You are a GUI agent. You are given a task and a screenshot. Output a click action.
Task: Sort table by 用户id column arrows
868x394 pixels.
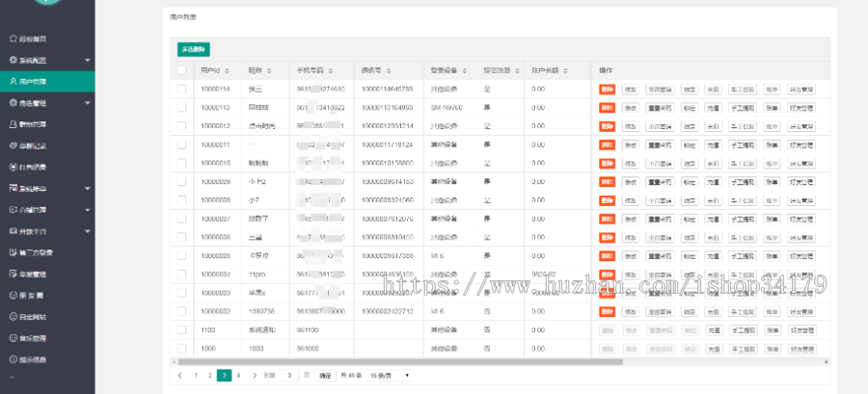tap(227, 70)
